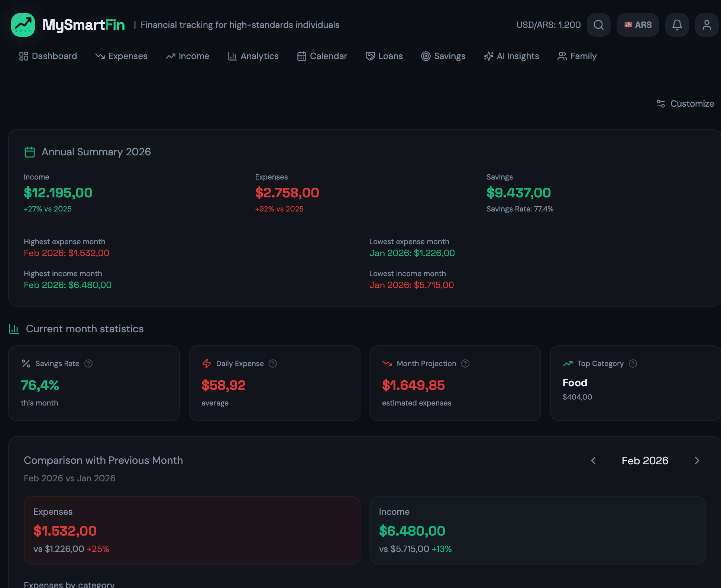The height and width of the screenshot is (588, 721).
Task: Open the AI Insights section
Action: (511, 56)
